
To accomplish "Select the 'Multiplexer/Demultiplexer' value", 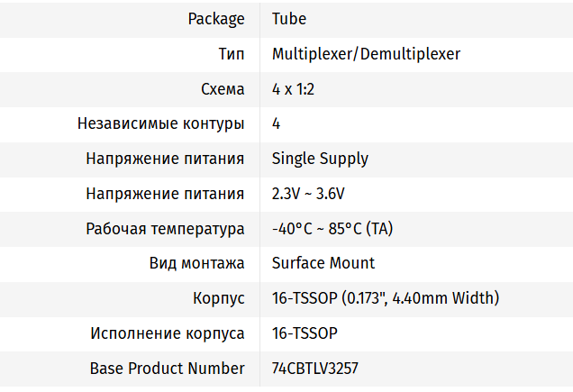I will 366,54.
